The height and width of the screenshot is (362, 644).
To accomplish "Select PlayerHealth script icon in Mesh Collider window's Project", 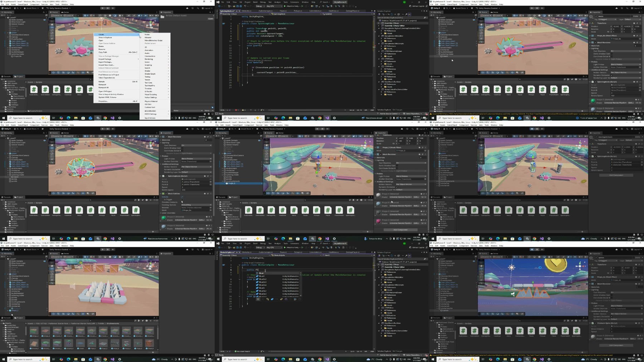I will [125, 210].
